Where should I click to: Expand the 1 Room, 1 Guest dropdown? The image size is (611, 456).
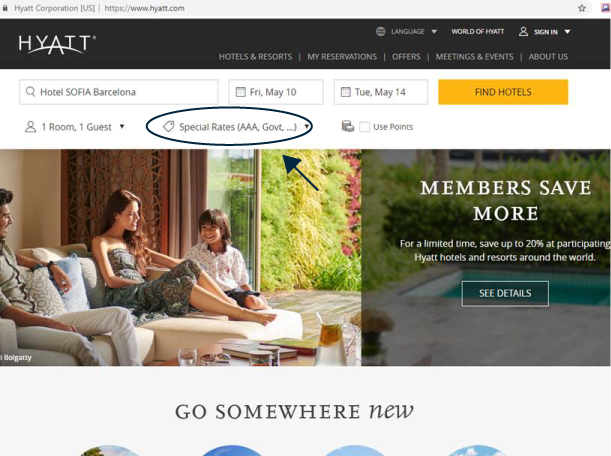(74, 127)
